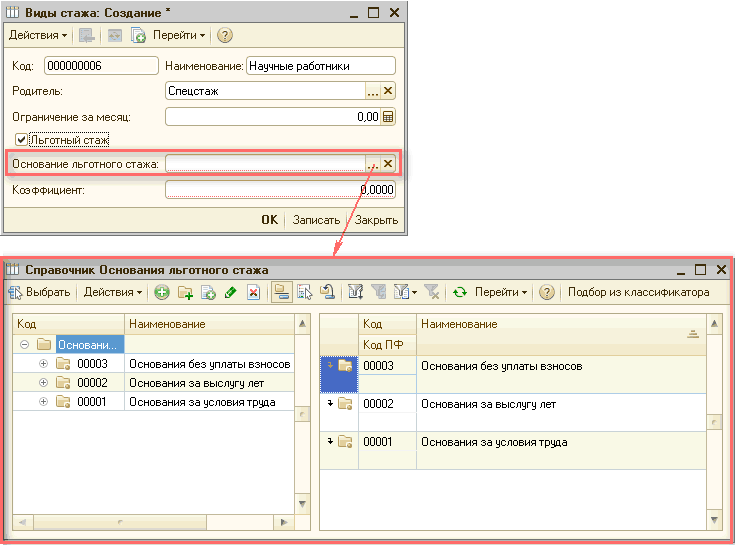Click the Add new group folder icon
Viewport: 735px width, 545px height.
tap(185, 293)
